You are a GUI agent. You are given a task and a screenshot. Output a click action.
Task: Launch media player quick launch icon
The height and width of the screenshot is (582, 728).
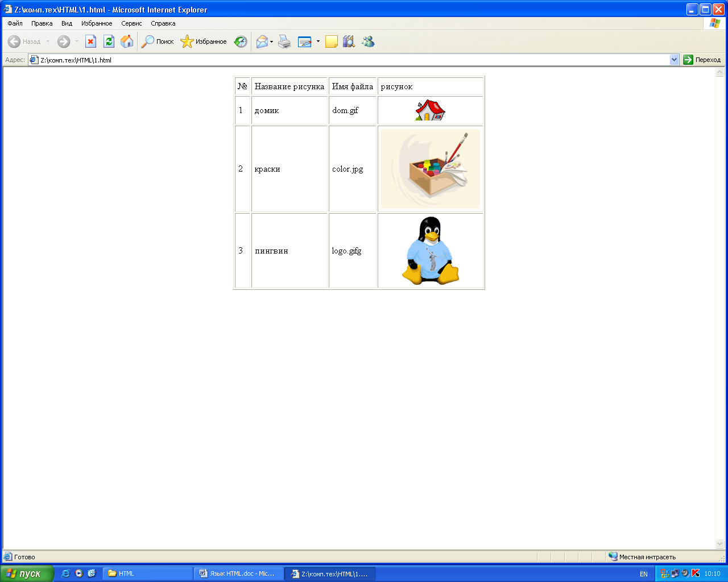pyautogui.click(x=79, y=573)
